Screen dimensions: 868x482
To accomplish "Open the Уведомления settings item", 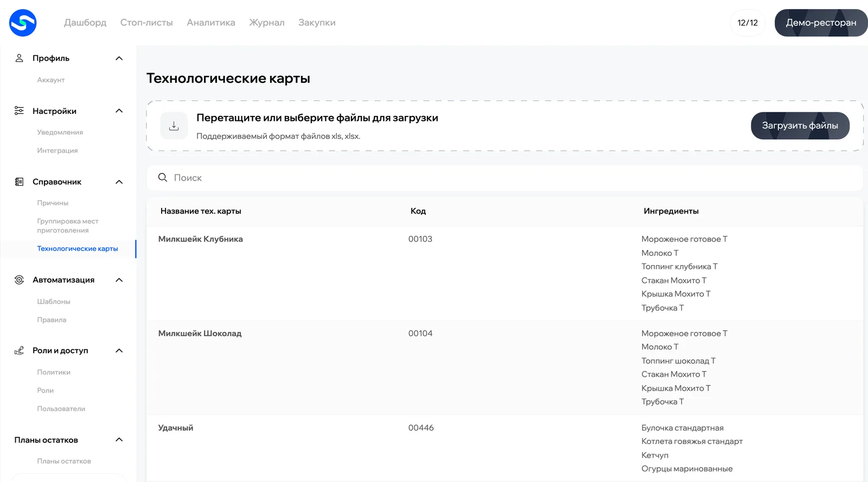I will (60, 132).
